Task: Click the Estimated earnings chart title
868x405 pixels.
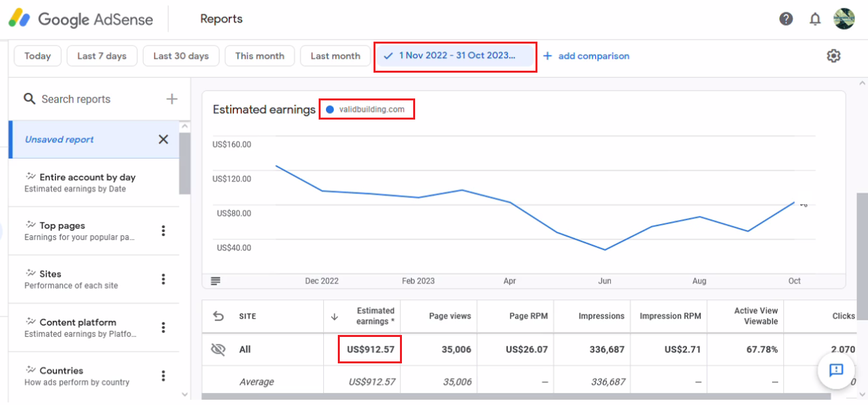Action: click(x=264, y=110)
